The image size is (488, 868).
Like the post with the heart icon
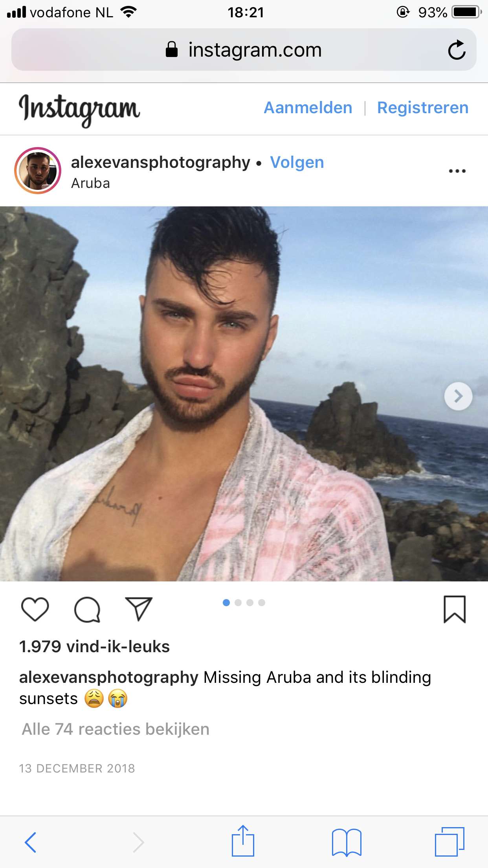pos(35,609)
